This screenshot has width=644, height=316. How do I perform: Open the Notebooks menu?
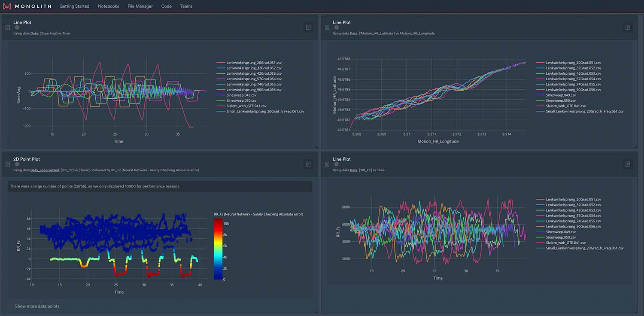pyautogui.click(x=109, y=6)
